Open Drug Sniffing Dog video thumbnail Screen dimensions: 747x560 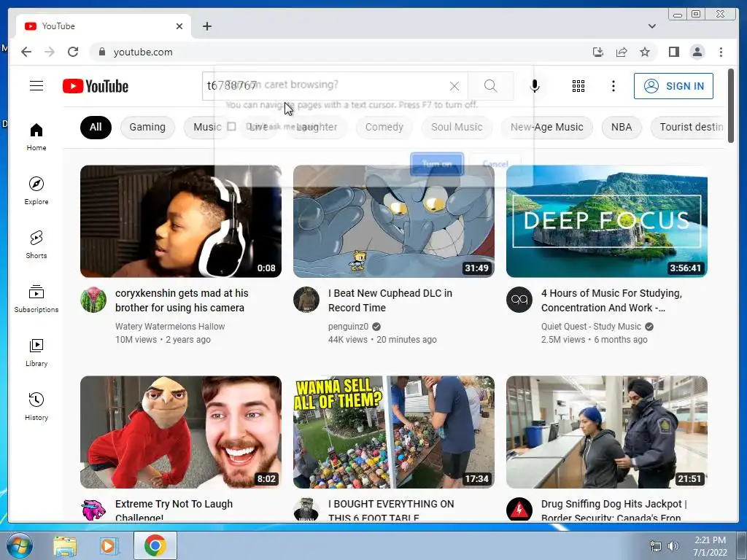[606, 432]
